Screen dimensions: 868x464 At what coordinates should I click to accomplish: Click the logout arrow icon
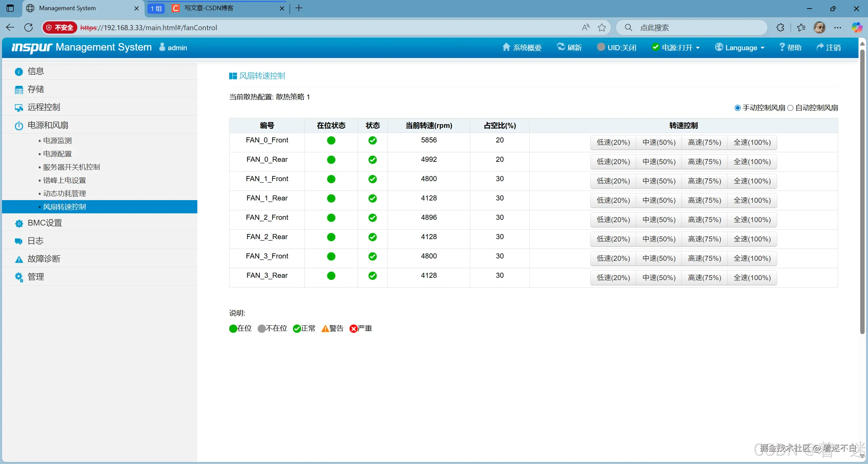pos(820,47)
